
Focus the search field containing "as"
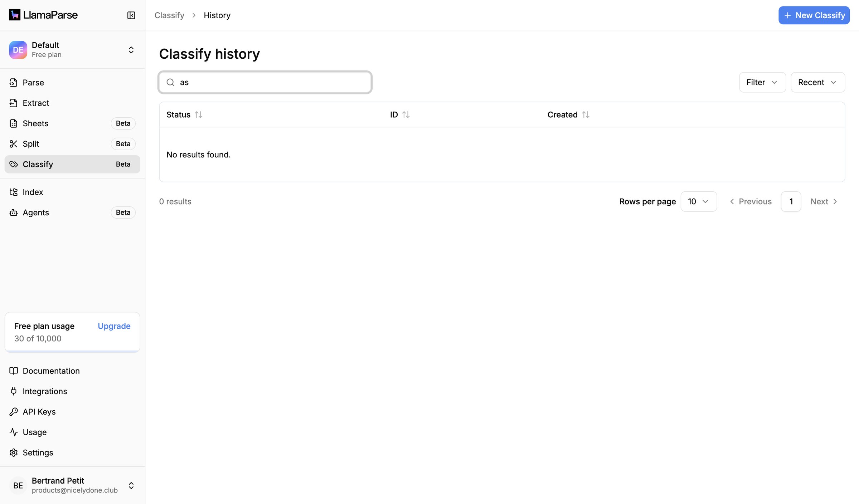(x=265, y=82)
